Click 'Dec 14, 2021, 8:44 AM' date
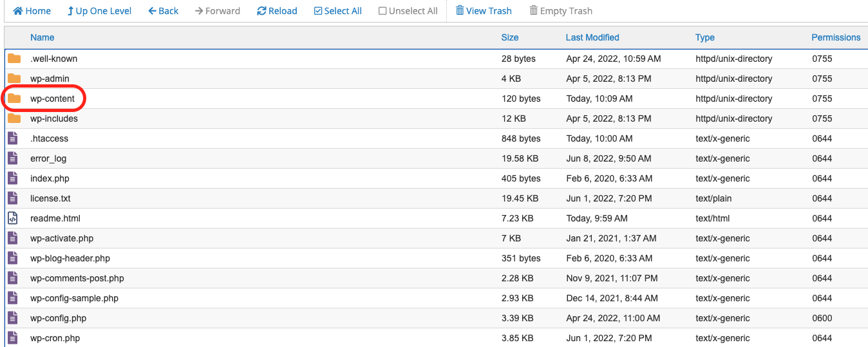The width and height of the screenshot is (868, 347). coord(612,298)
